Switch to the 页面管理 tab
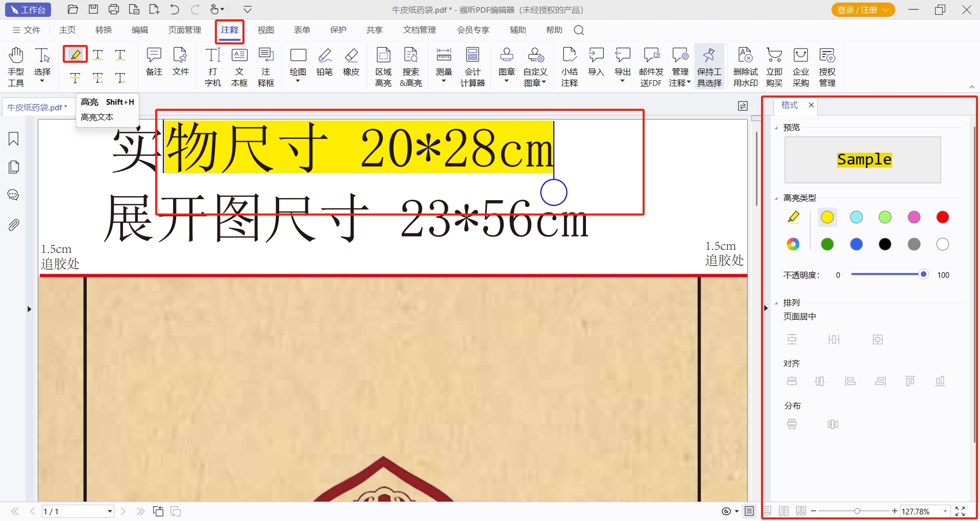 click(185, 30)
